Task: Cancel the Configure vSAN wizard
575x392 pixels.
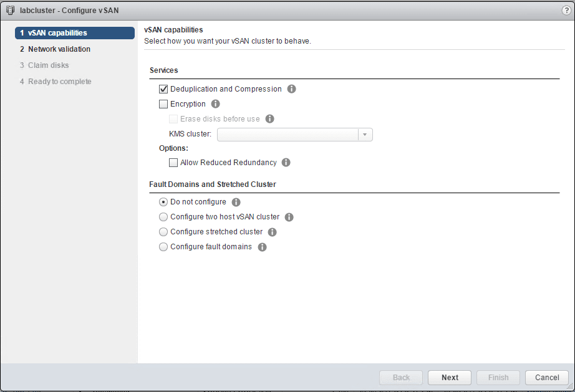Action: [547, 378]
